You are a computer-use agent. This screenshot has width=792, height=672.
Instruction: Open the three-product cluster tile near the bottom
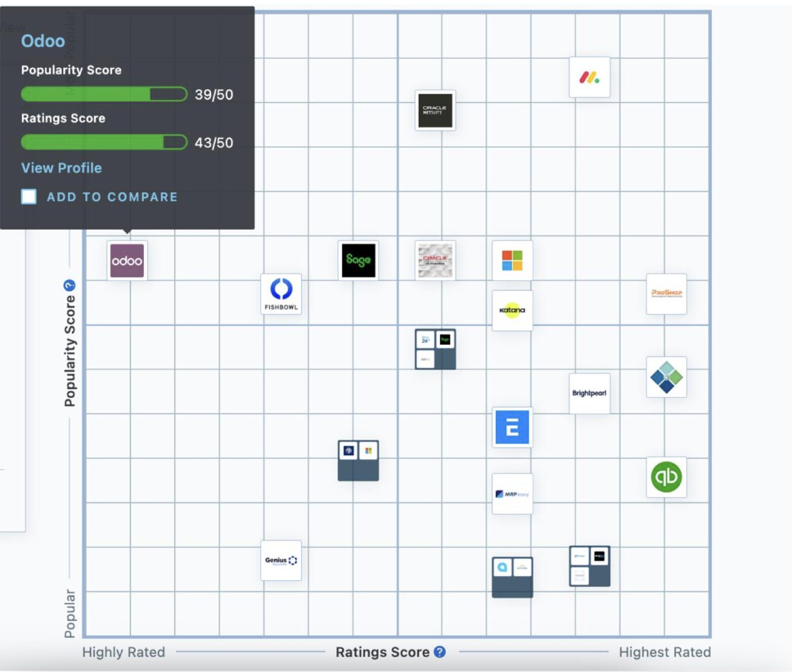point(589,566)
